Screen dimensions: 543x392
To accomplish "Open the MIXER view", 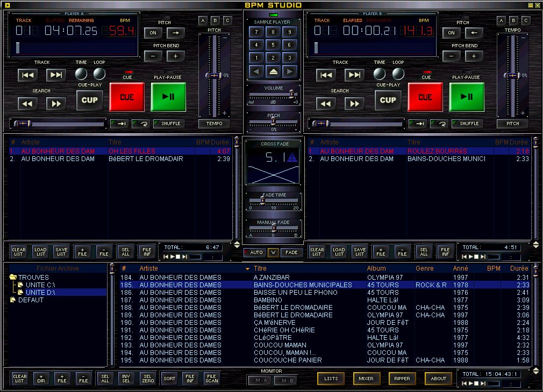I will click(x=366, y=379).
